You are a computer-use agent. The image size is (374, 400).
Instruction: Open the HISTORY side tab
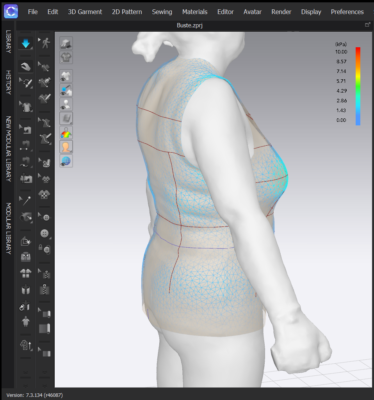pyautogui.click(x=8, y=82)
